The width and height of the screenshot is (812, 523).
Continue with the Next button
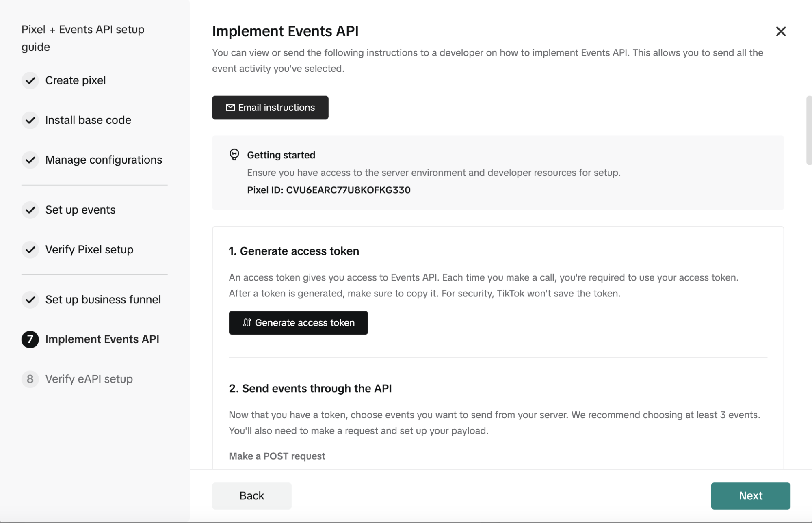coord(750,496)
